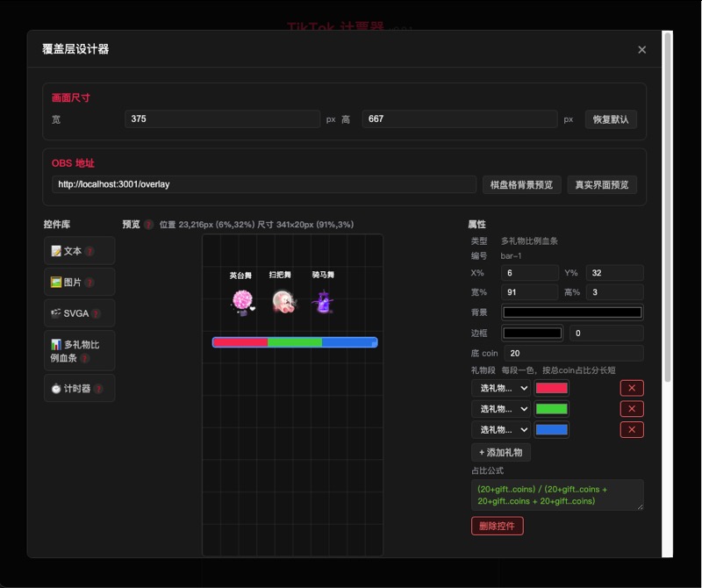This screenshot has height=588, width=702.
Task: Click the bar-1 编号 value
Action: click(511, 256)
